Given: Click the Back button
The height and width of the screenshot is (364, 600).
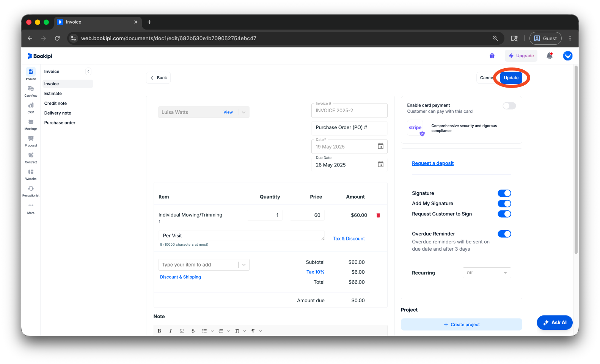Looking at the screenshot, I should point(159,78).
